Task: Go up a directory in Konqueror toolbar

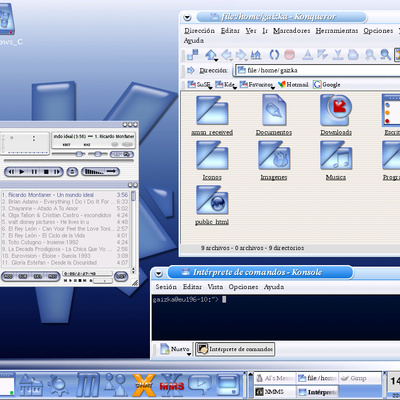Action: point(211,54)
